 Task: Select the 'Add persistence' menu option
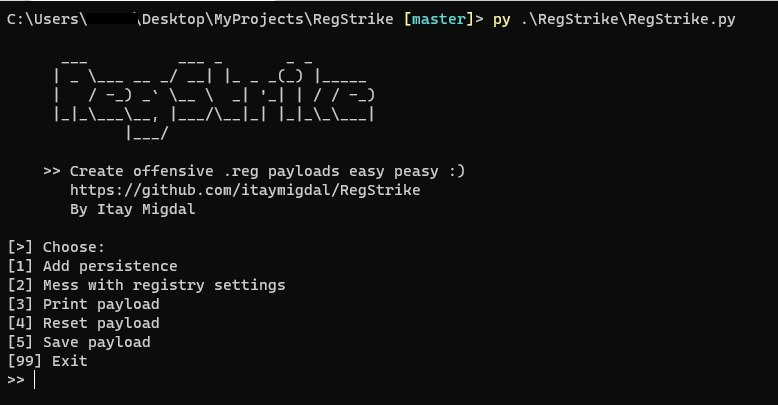tap(93, 266)
